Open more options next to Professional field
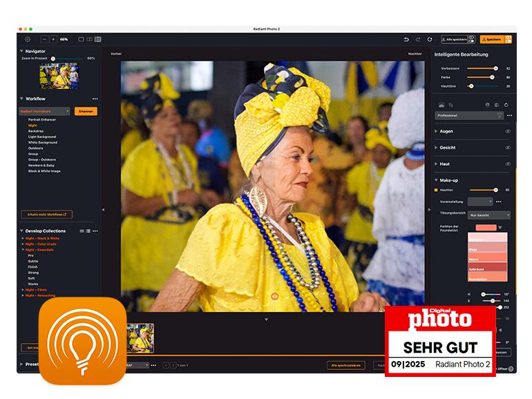 tap(510, 115)
